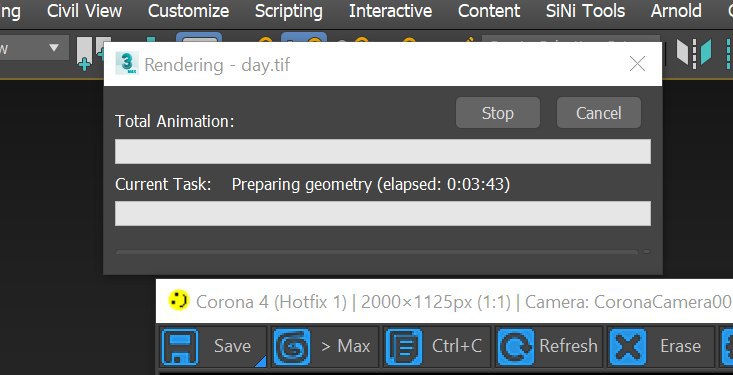
Task: Open the Arnold menu
Action: (x=676, y=11)
